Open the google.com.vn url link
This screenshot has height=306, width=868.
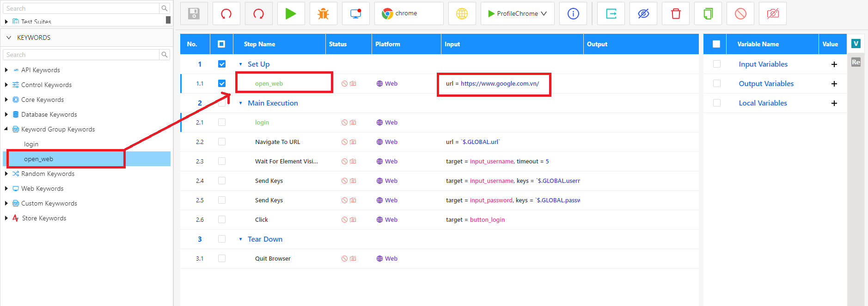500,84
